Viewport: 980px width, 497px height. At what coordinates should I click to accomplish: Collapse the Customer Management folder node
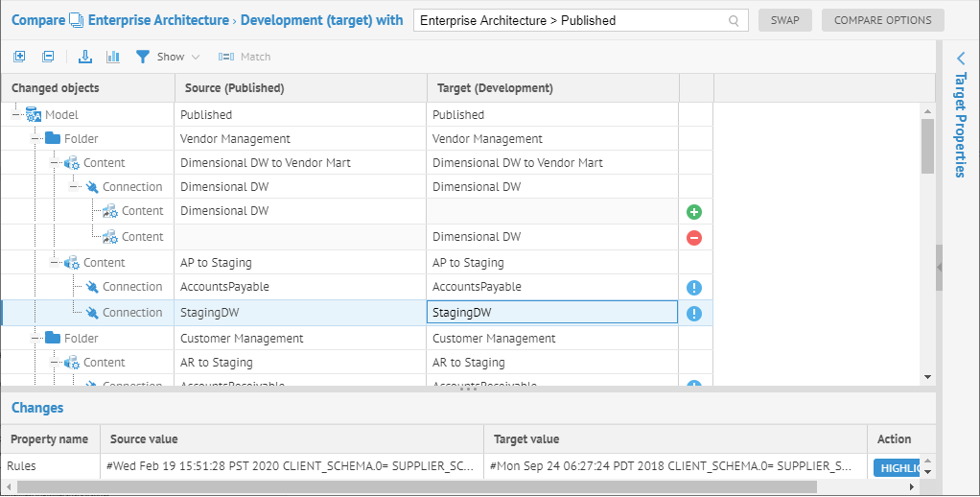[35, 339]
